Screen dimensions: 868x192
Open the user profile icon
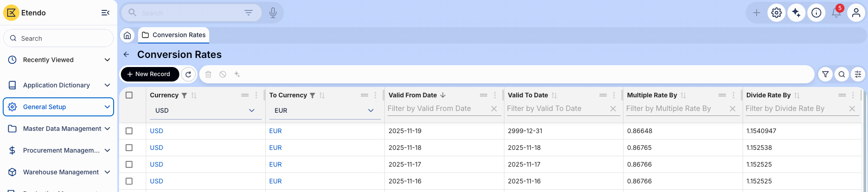coord(856,13)
